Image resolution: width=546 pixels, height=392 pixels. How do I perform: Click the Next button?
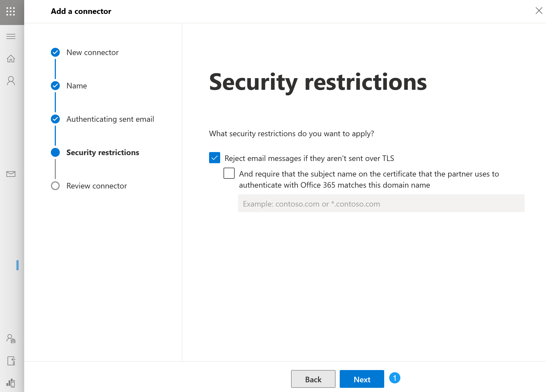(x=362, y=379)
